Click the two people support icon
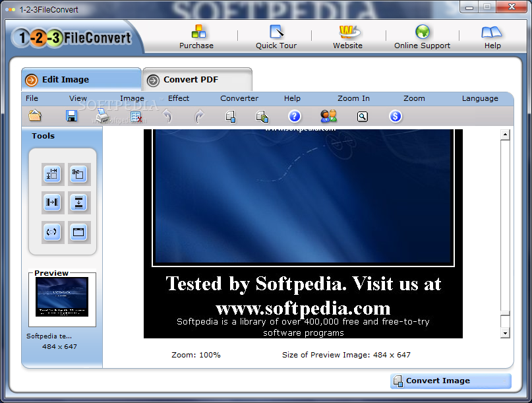Viewport: 532px width, 403px height. (328, 116)
